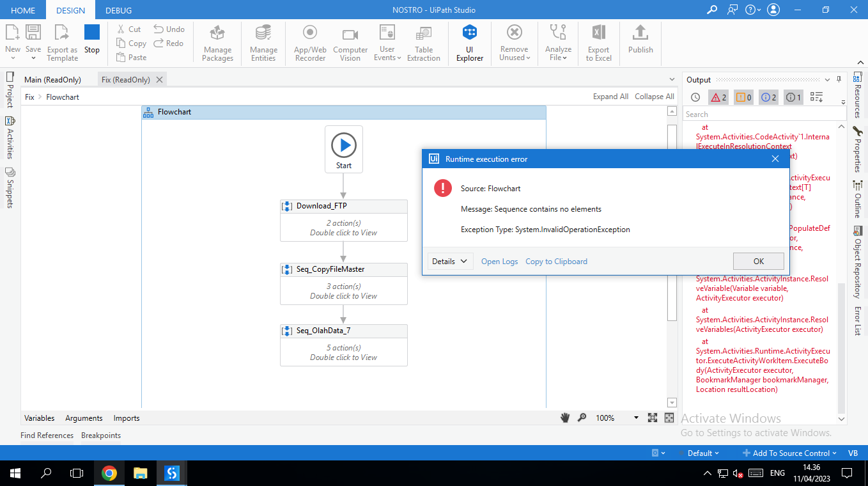
Task: Click Export as Template icon
Action: click(x=62, y=42)
